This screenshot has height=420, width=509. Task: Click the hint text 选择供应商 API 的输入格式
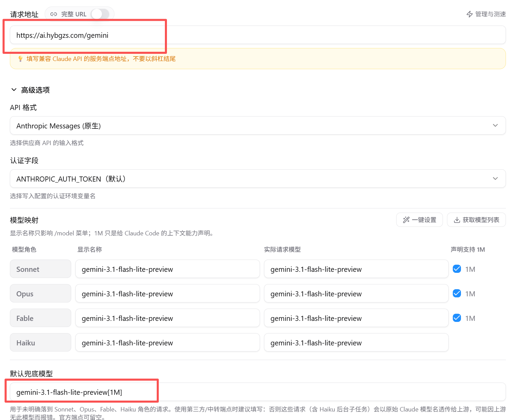tap(47, 143)
